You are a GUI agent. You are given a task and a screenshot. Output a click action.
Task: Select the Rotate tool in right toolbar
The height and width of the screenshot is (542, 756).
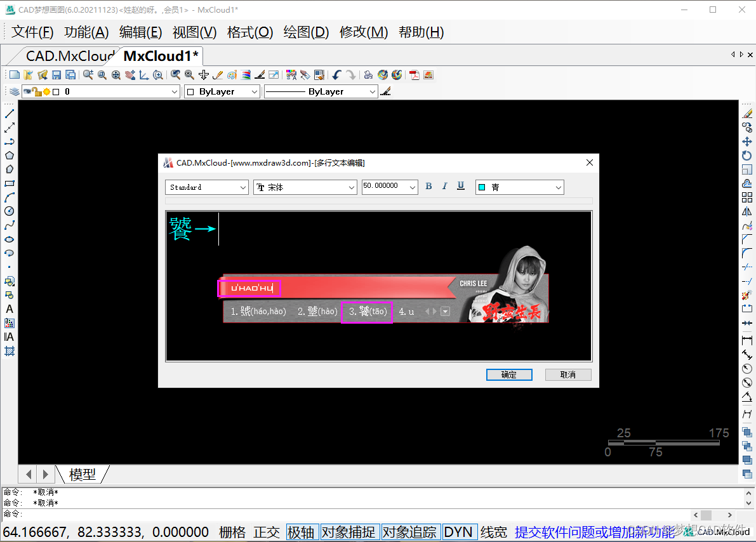point(747,155)
